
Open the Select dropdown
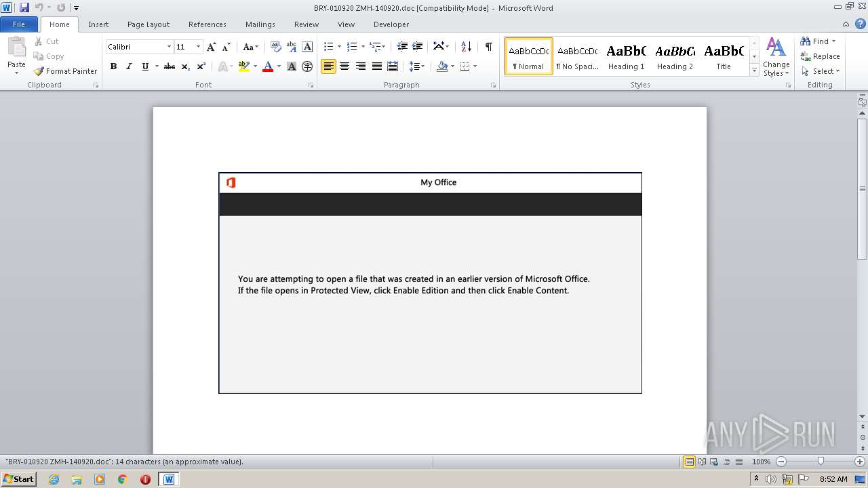[x=821, y=71]
